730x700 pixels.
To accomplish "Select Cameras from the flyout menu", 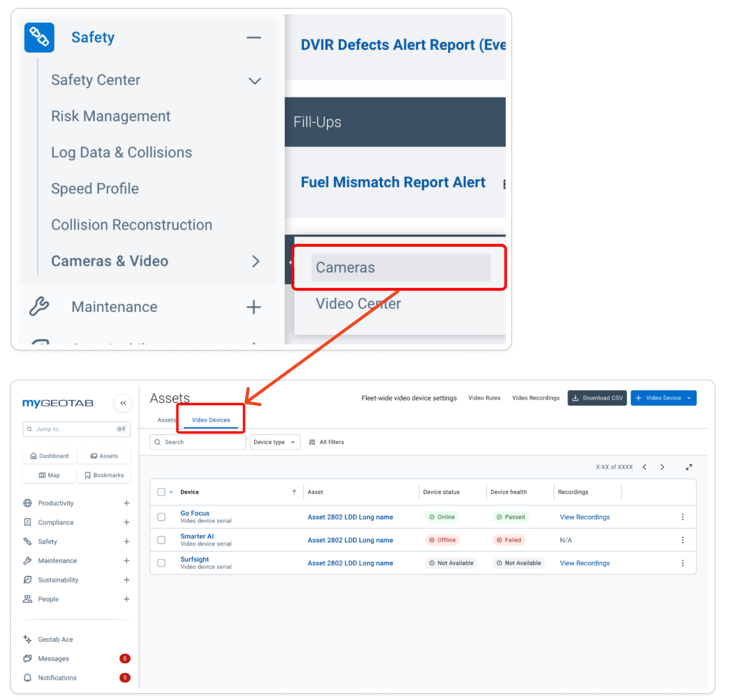I will pos(400,268).
